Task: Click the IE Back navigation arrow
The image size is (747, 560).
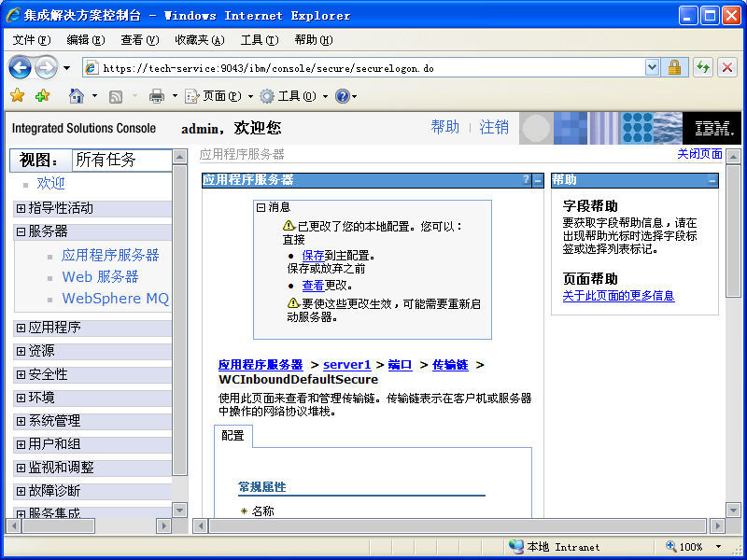Action: pos(20,67)
